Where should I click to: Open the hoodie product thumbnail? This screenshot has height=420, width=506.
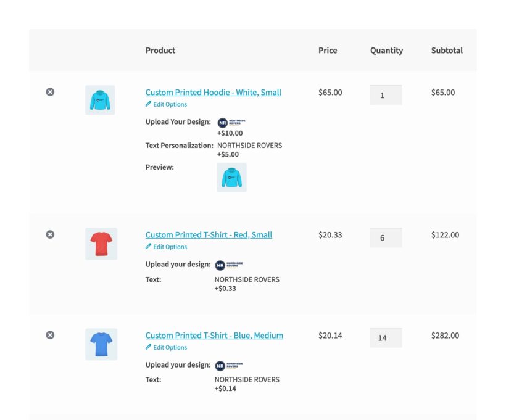[100, 100]
